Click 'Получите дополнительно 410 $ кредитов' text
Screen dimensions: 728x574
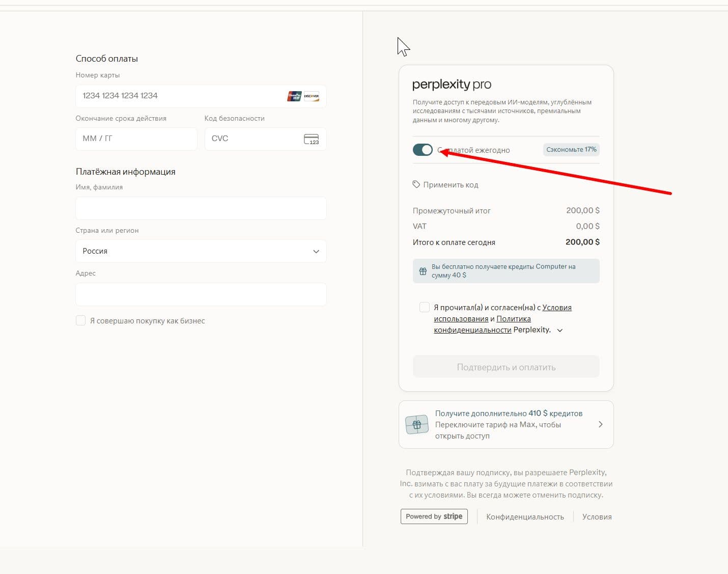509,414
